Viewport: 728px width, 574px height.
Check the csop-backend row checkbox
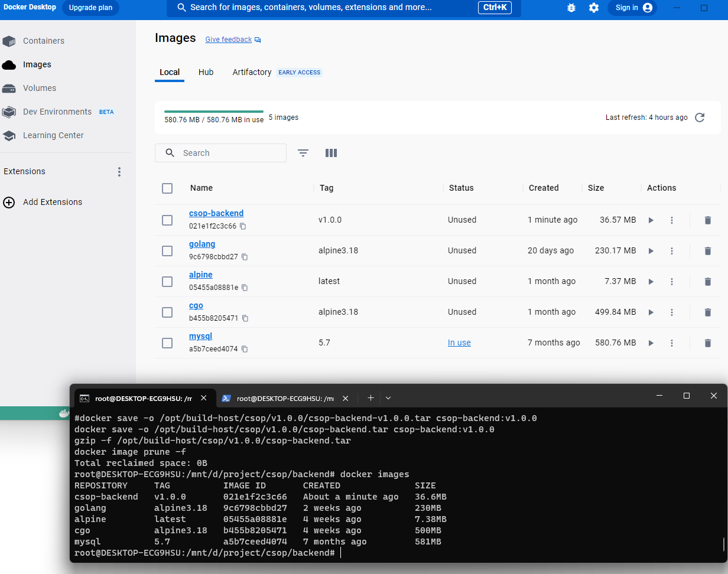(x=167, y=220)
